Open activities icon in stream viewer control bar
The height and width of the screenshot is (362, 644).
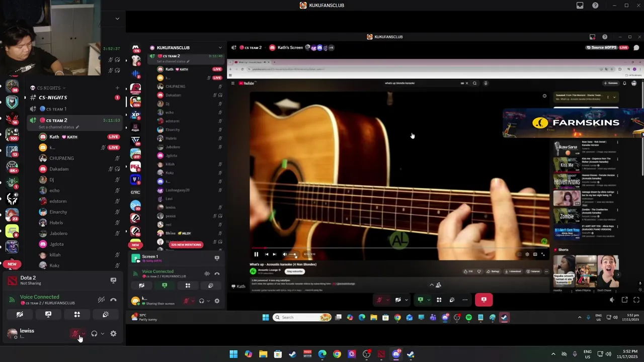pos(439,300)
